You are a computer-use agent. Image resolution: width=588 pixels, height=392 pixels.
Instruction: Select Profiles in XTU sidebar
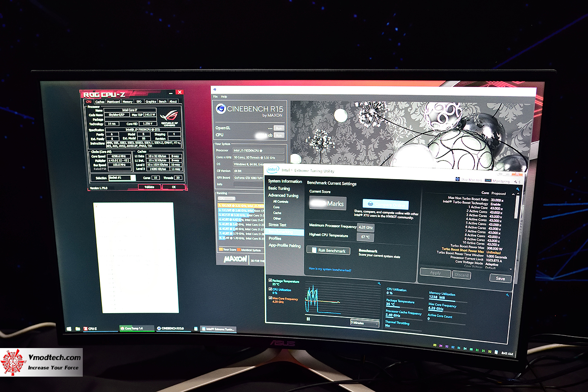pyautogui.click(x=275, y=238)
